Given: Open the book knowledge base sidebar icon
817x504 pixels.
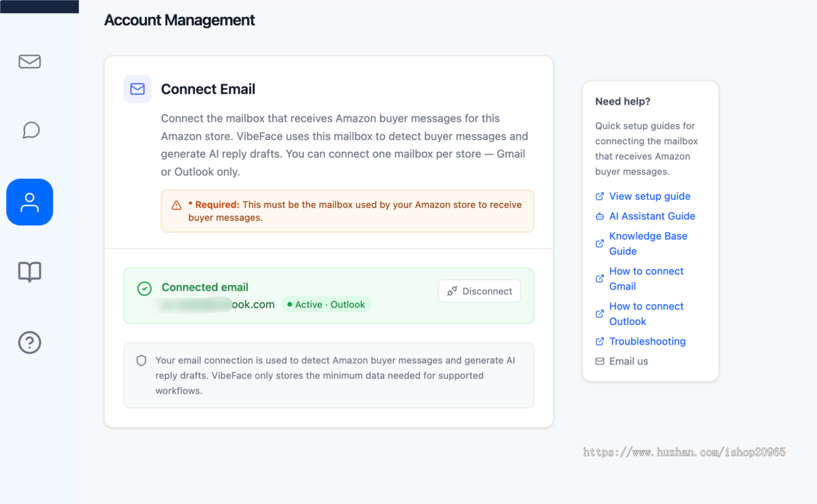Looking at the screenshot, I should (30, 272).
